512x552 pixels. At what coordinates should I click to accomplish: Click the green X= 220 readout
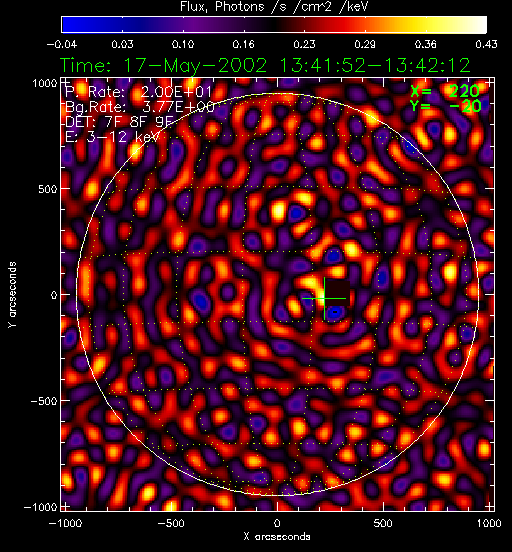click(x=445, y=92)
